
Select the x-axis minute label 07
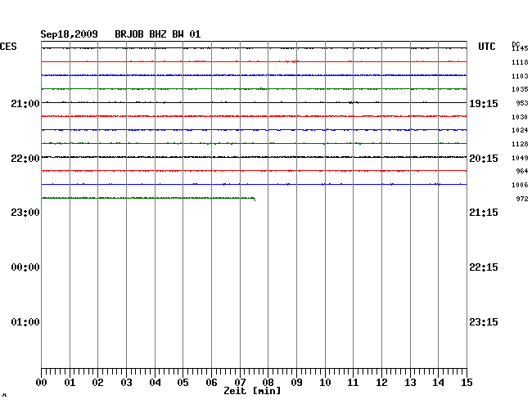(x=240, y=383)
